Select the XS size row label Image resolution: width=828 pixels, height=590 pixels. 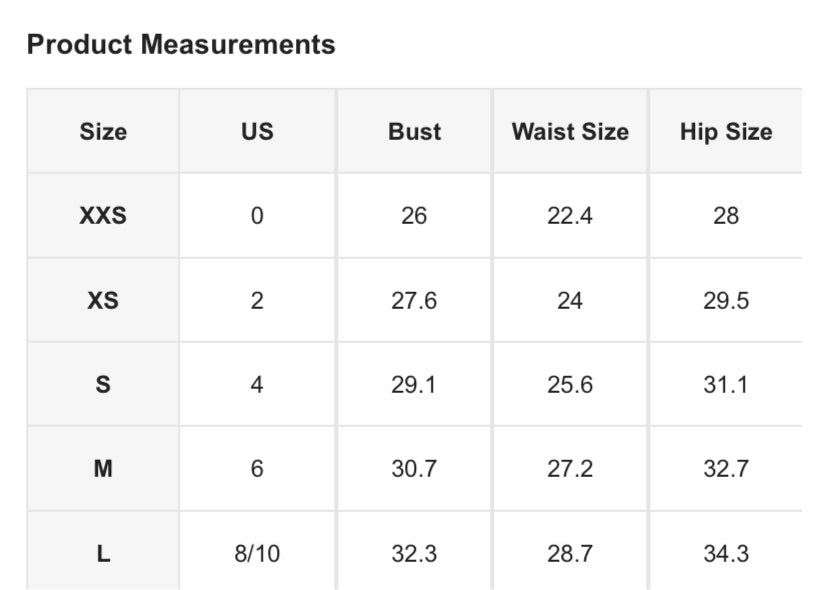click(x=103, y=300)
